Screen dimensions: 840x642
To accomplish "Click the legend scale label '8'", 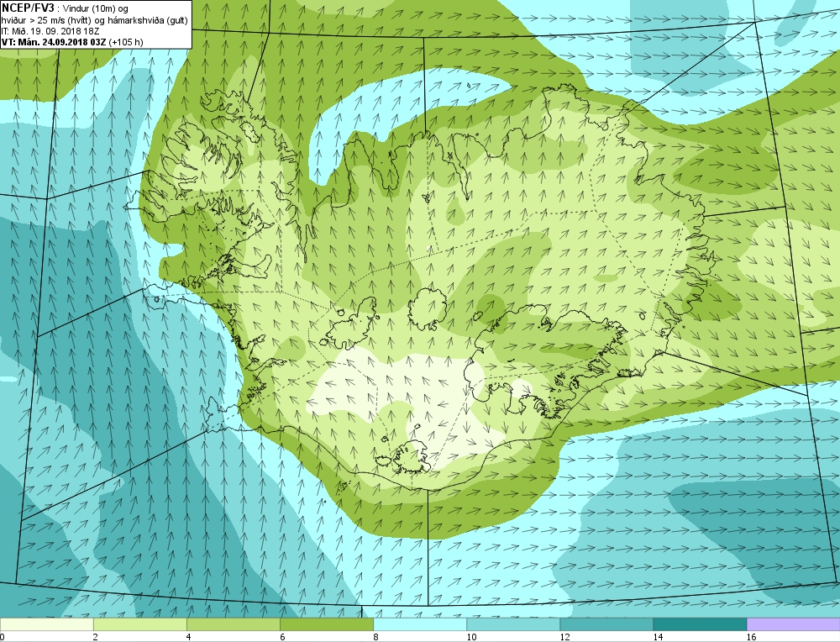I will 375,637.
